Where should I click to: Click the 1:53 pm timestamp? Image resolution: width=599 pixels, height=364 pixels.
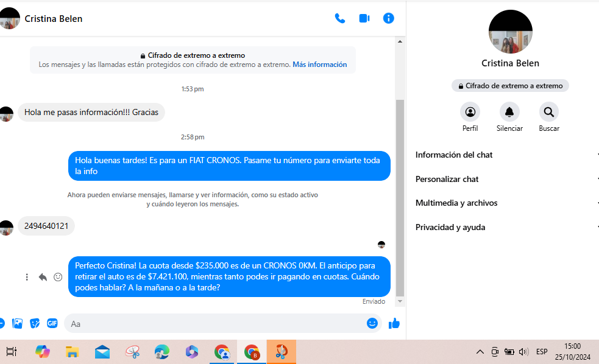[193, 89]
